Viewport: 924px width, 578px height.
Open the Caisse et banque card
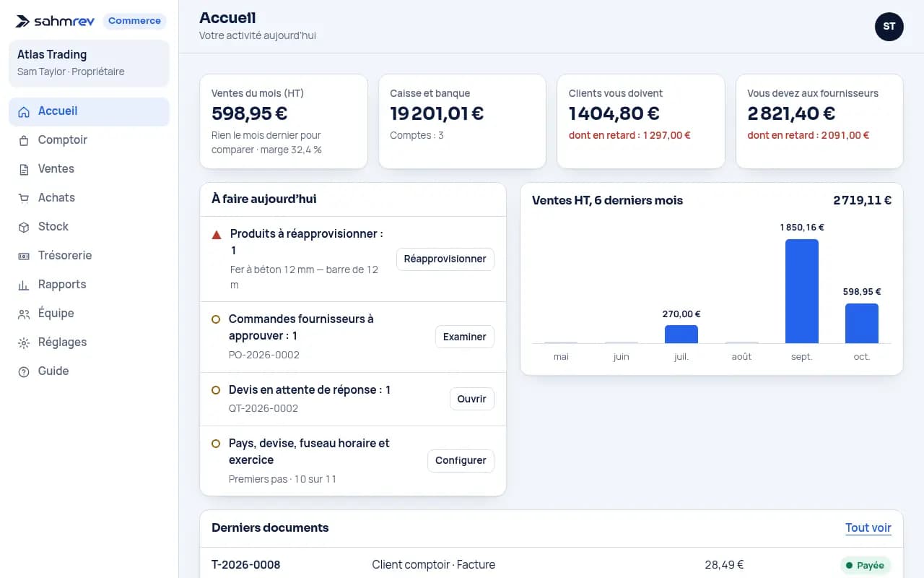[x=462, y=121]
